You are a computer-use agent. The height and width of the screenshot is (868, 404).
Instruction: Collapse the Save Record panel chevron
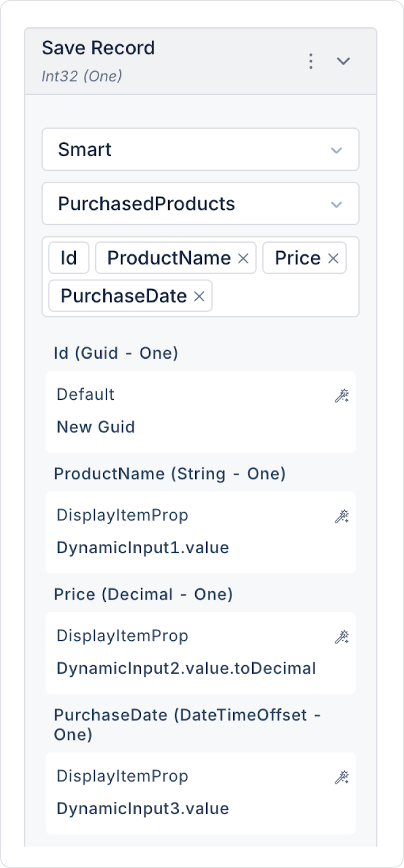pyautogui.click(x=343, y=61)
